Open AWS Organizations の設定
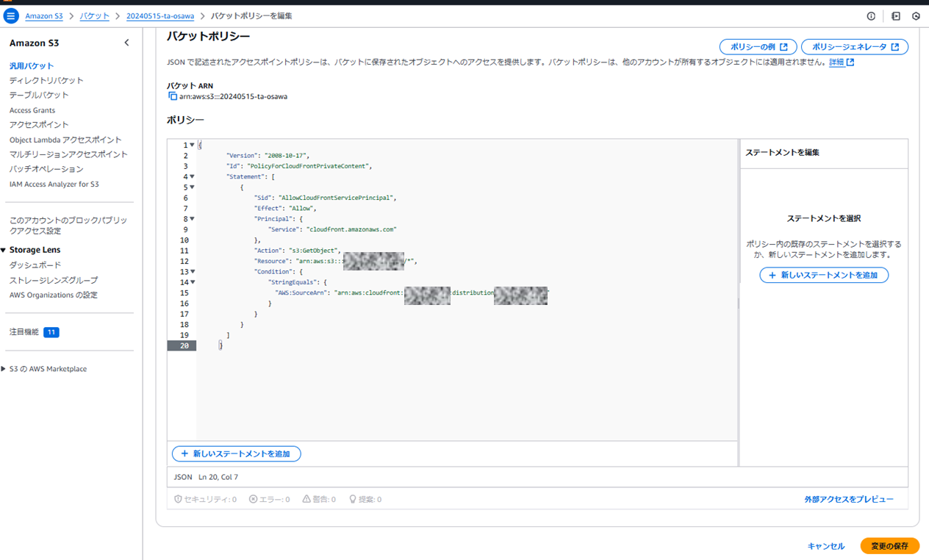 click(x=54, y=295)
